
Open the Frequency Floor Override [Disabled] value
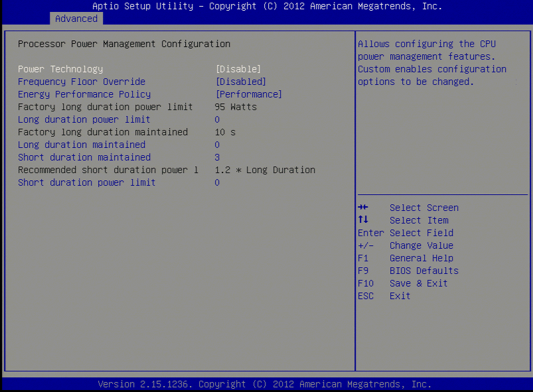241,82
